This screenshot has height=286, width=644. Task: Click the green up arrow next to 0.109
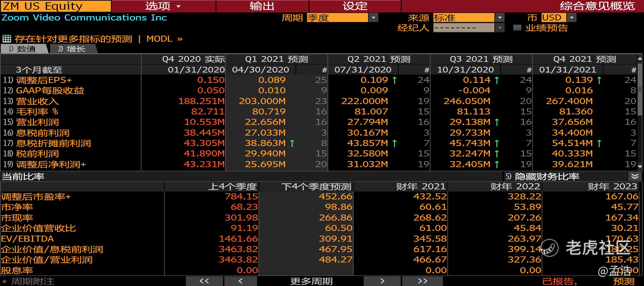[x=394, y=80]
